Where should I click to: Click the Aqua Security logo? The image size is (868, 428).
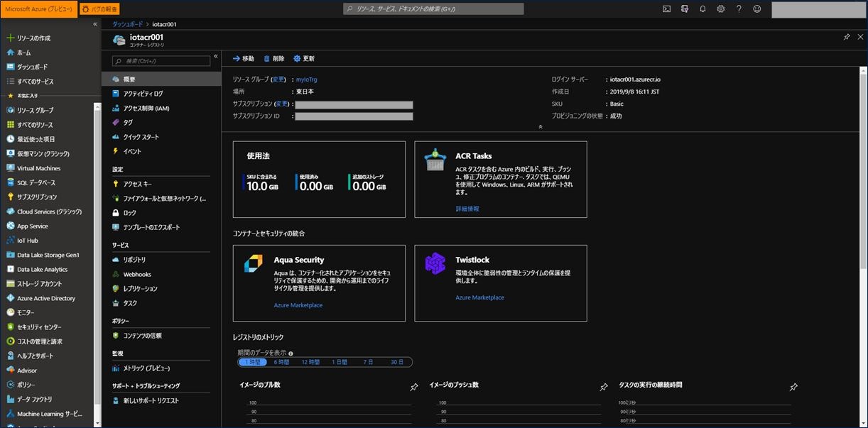pyautogui.click(x=254, y=263)
